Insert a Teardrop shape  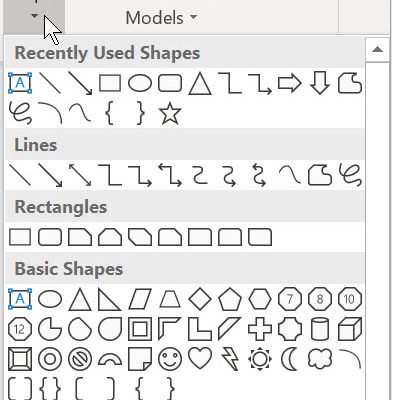110,329
